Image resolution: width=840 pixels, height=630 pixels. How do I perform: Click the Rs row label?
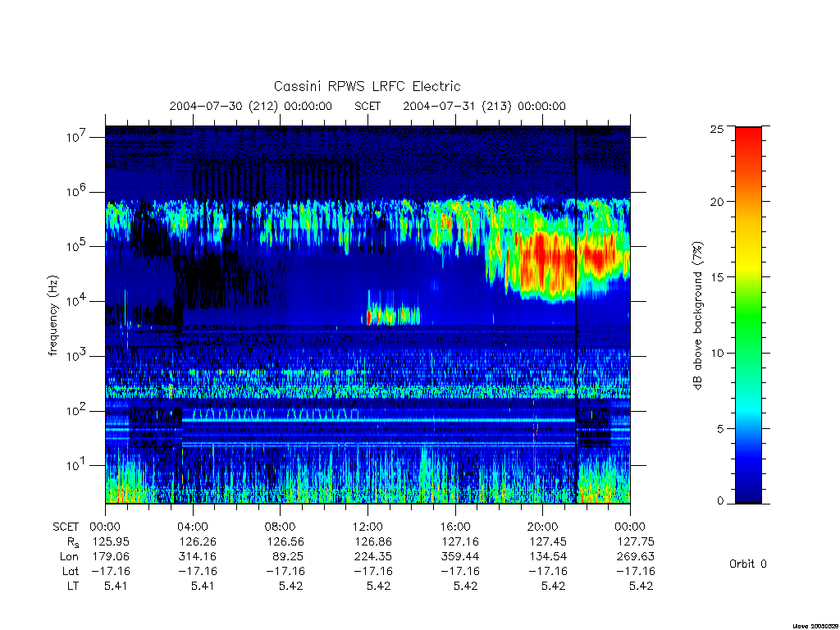coord(73,542)
